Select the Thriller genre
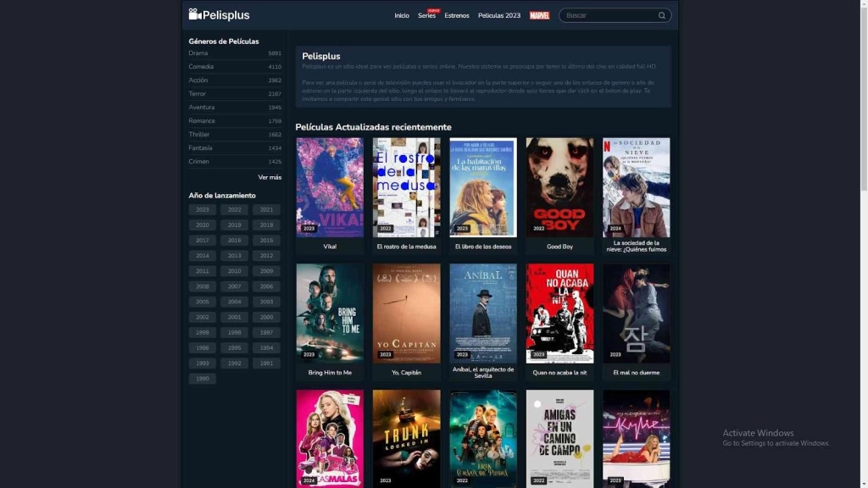This screenshot has width=868, height=488. click(x=235, y=135)
